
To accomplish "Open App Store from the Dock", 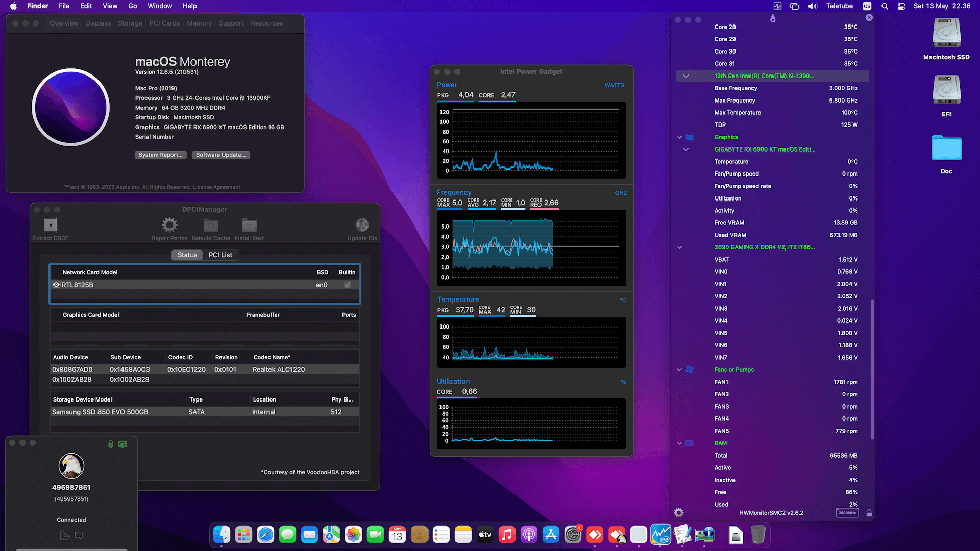I will [x=551, y=535].
